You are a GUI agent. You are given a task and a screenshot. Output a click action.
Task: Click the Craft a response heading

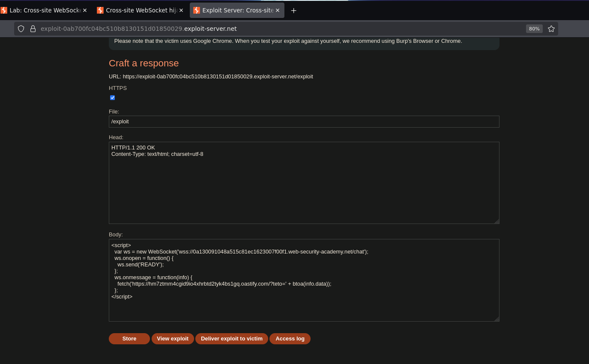(x=144, y=63)
